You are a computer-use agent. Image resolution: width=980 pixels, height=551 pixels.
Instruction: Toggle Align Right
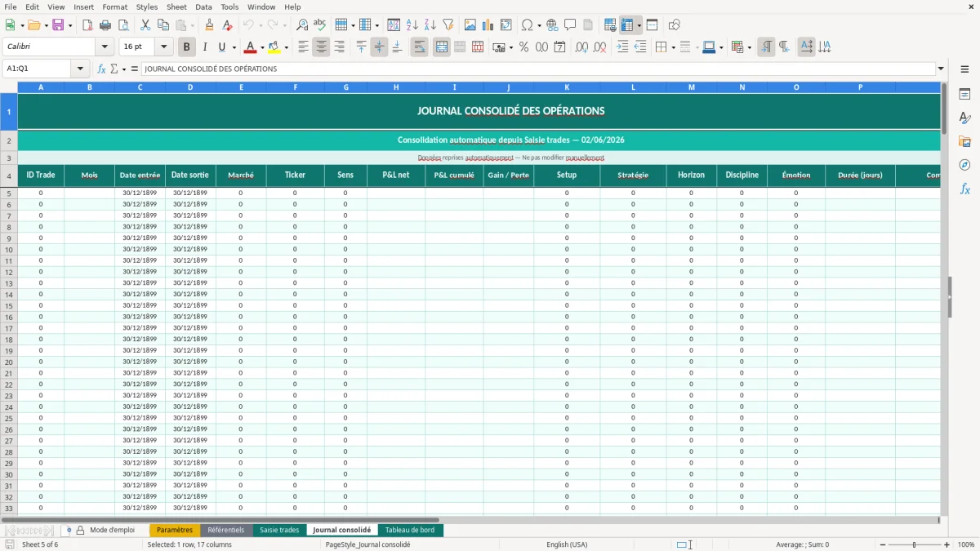339,47
